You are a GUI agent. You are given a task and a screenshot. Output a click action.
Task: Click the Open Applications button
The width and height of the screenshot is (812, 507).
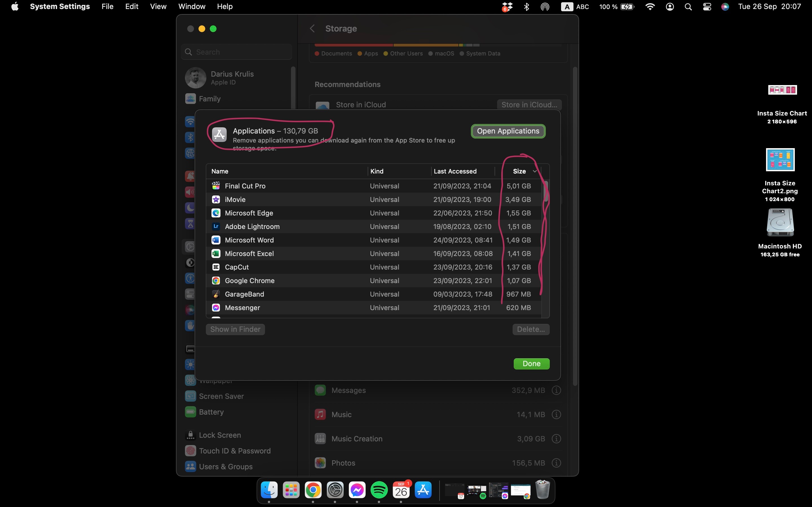(508, 131)
